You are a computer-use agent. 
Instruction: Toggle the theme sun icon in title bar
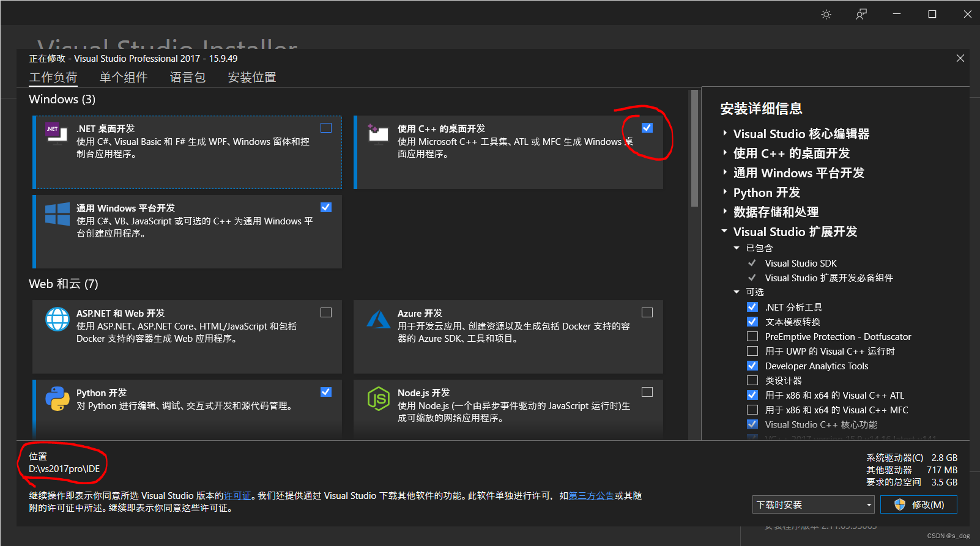826,14
